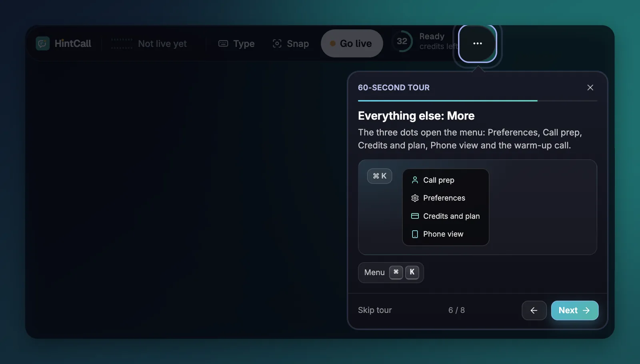640x364 pixels.
Task: Click the 'Ready' status text
Action: point(432,36)
